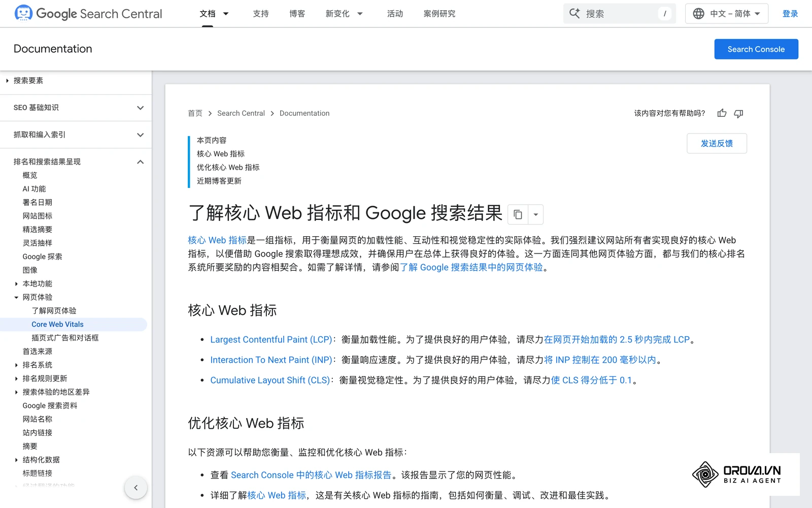
Task: Open the copy page options dropdown arrow
Action: [x=535, y=214]
